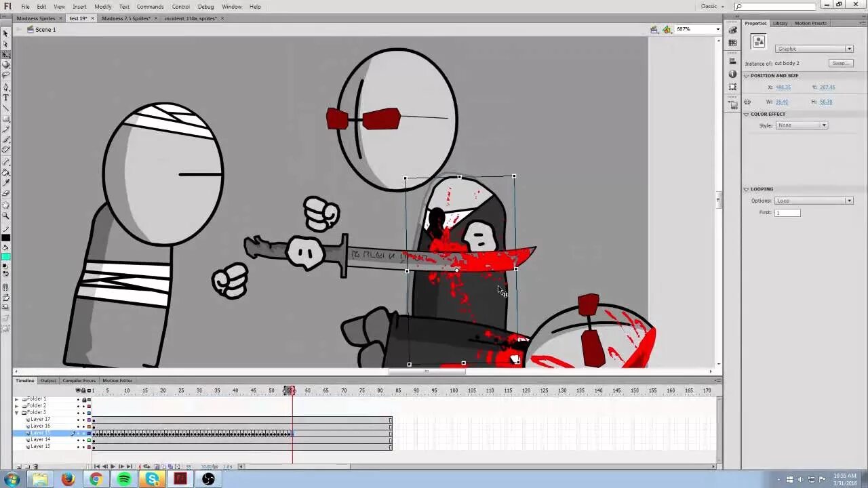Select the Eyedropper tool
Viewport: 868px width, 488px height.
click(x=5, y=183)
